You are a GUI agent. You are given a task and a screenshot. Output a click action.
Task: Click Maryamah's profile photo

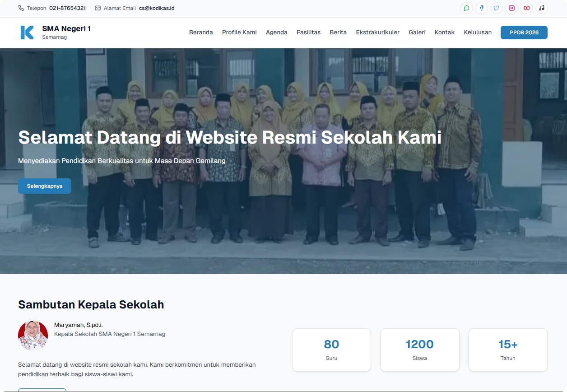[33, 336]
